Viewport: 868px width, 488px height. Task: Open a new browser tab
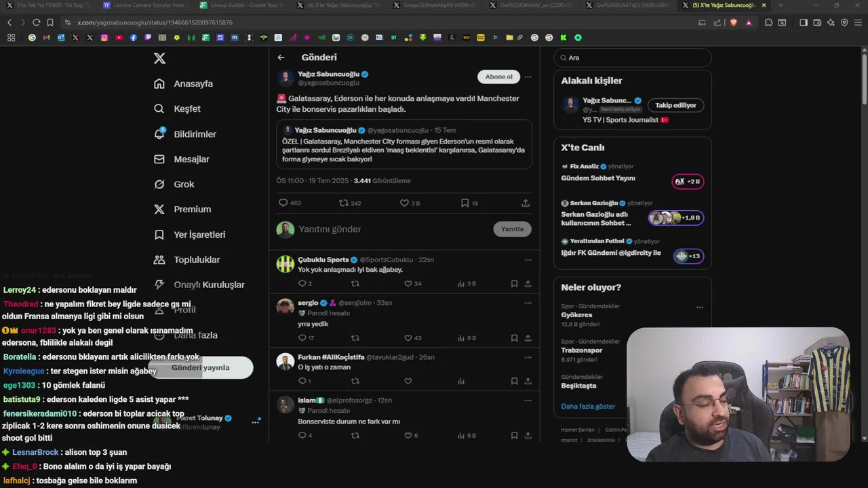coord(780,5)
